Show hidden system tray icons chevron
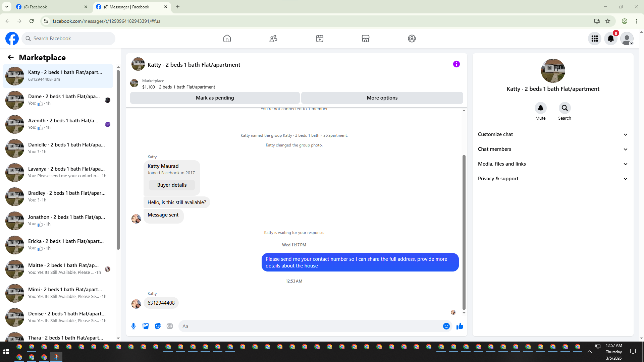The image size is (644, 362). point(590,352)
